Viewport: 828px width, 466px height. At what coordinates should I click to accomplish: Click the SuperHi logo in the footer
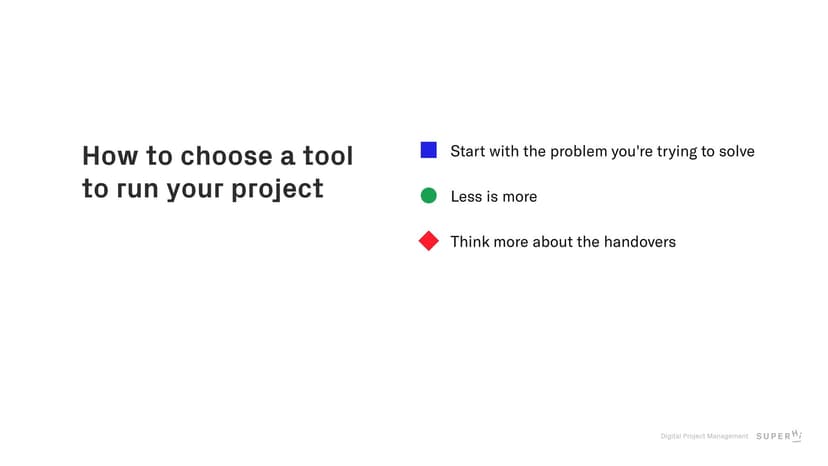tap(779, 436)
